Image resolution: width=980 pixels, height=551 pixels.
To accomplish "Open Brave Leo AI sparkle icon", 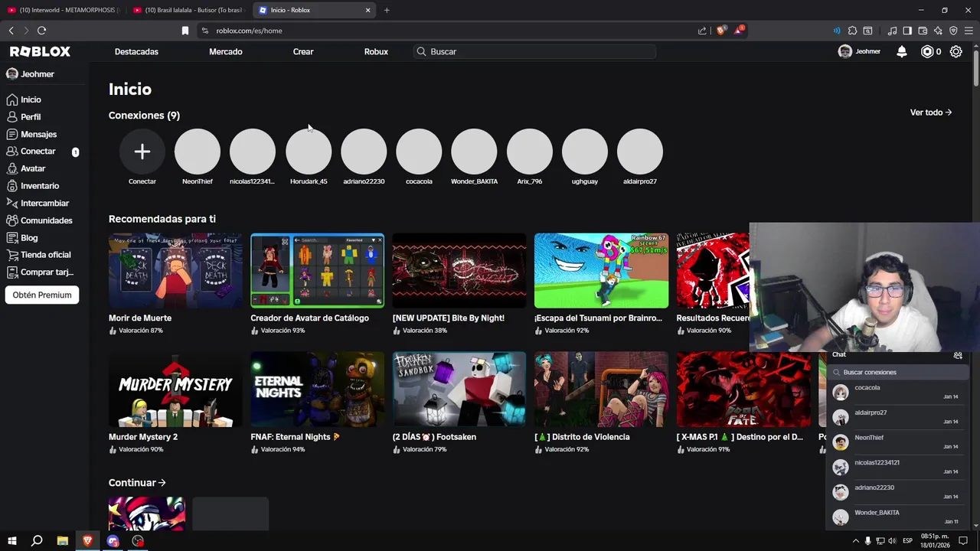I will [x=938, y=31].
